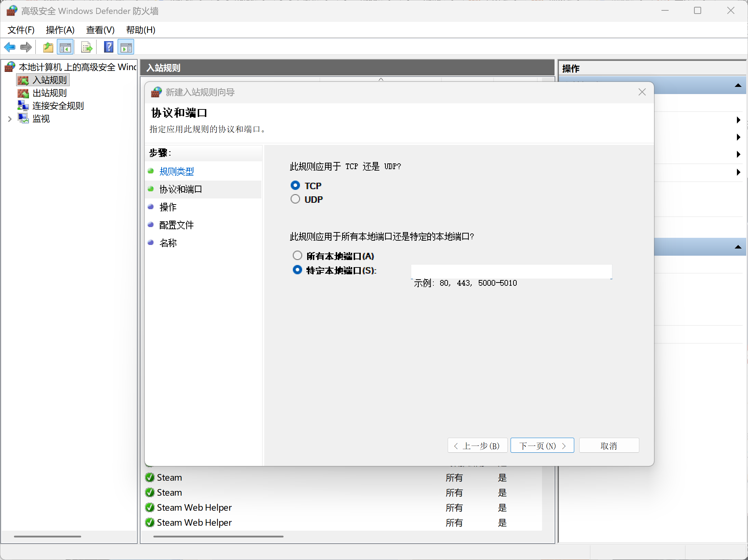Toggle the show/hide action pane icon
The height and width of the screenshot is (560, 748).
tap(126, 47)
